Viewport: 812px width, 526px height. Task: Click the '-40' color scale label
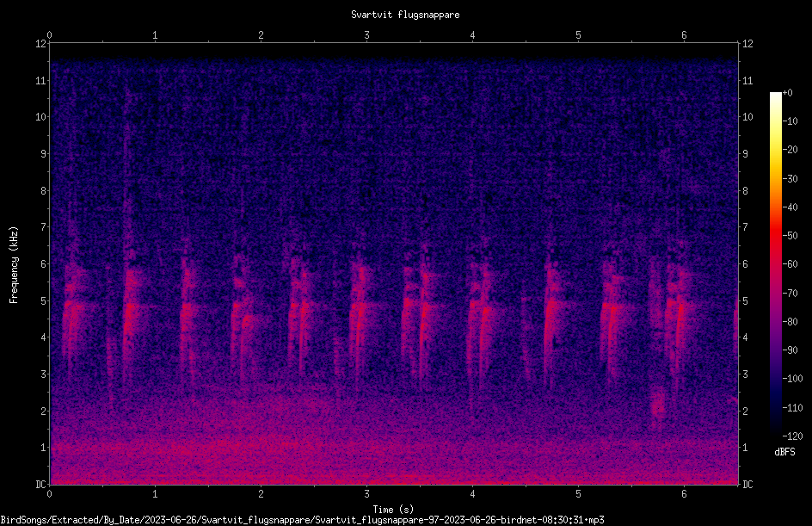coord(790,207)
